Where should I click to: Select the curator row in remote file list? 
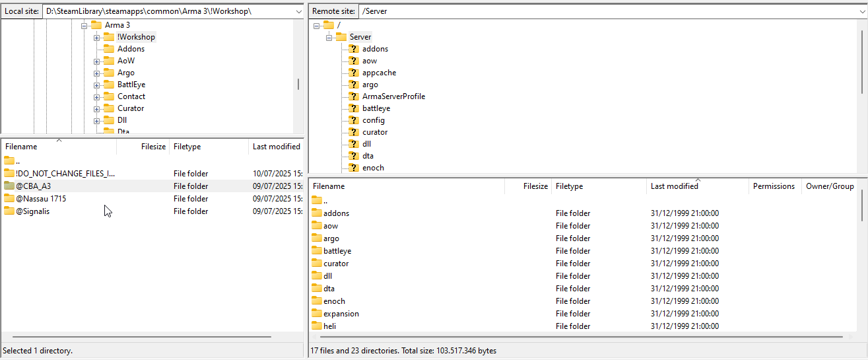point(584,264)
